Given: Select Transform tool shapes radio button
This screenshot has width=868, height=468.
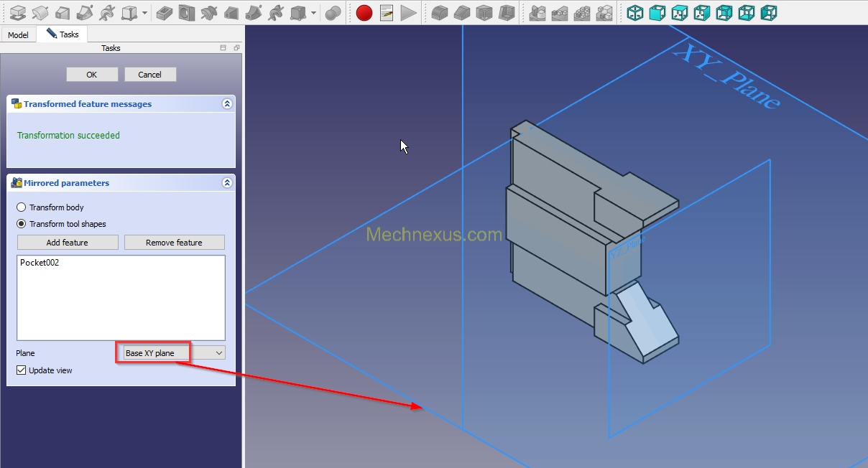Looking at the screenshot, I should (x=61, y=224).
